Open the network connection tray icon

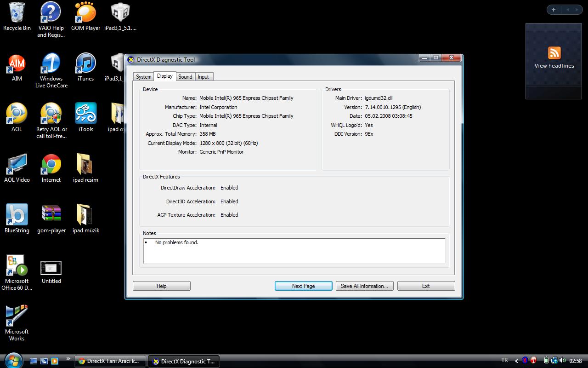click(x=554, y=361)
